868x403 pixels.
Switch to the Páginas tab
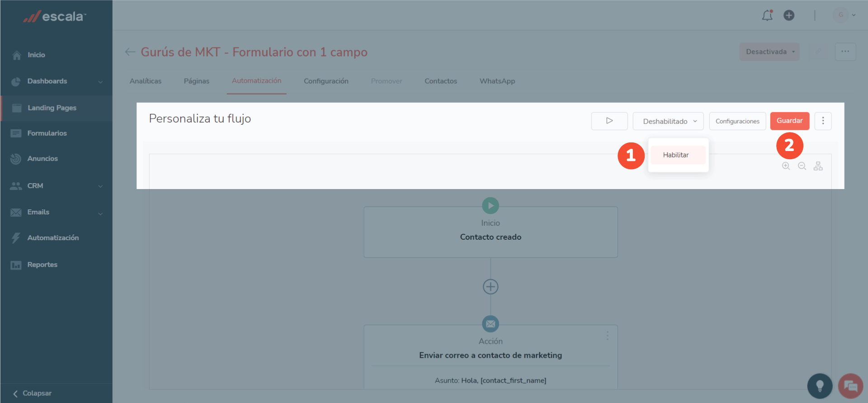(x=197, y=81)
